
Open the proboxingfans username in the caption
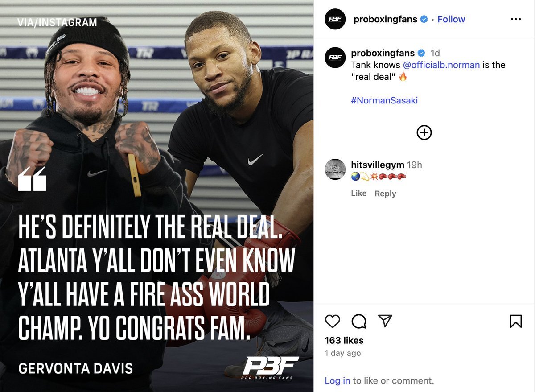coord(383,53)
